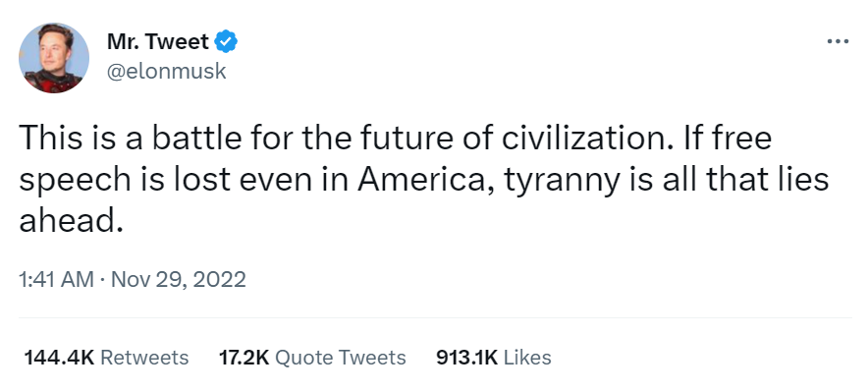Screen dimensions: 868x392
Task: Select the Nov 29, 2022 date
Action: coord(179,280)
